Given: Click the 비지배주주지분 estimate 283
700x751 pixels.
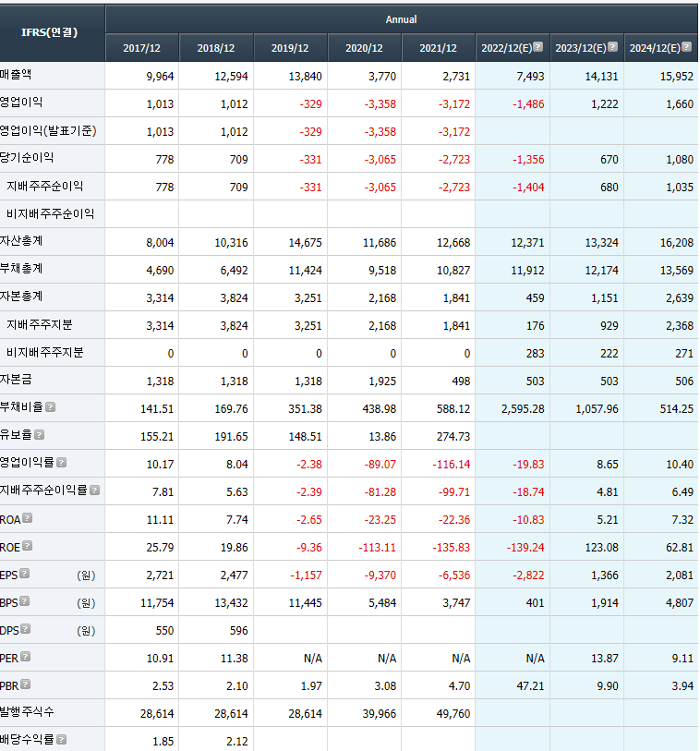Looking at the screenshot, I should pyautogui.click(x=535, y=354).
